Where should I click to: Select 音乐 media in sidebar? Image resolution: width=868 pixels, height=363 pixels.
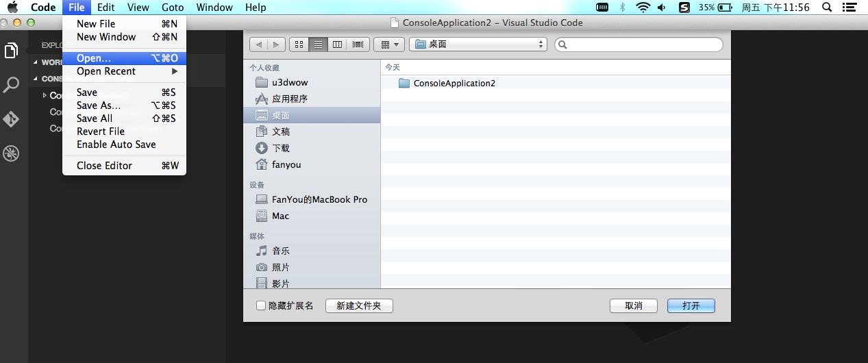[312, 251]
